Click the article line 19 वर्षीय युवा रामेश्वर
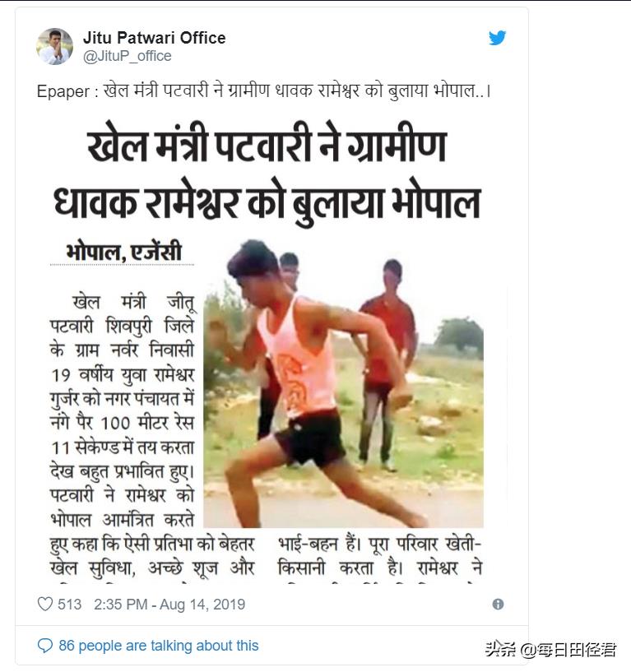Viewport: 631px width, 672px height. click(123, 375)
